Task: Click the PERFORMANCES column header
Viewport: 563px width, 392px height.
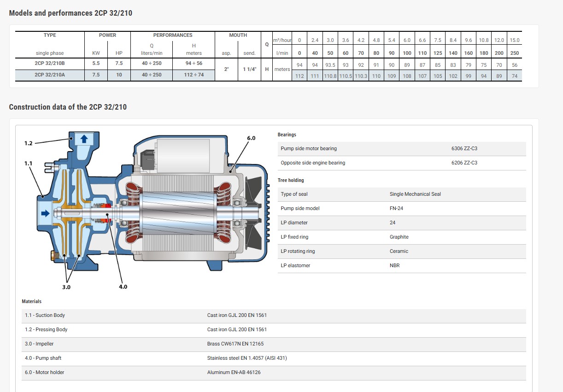Action: [173, 35]
